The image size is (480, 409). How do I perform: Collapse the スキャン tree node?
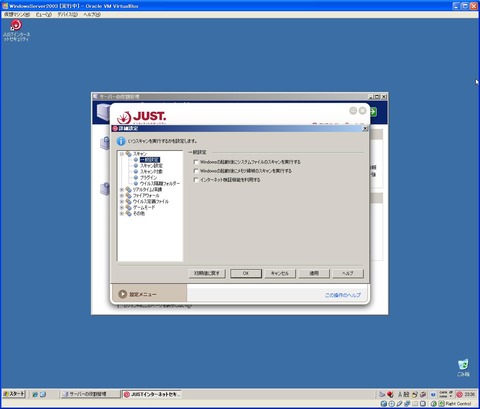point(122,154)
